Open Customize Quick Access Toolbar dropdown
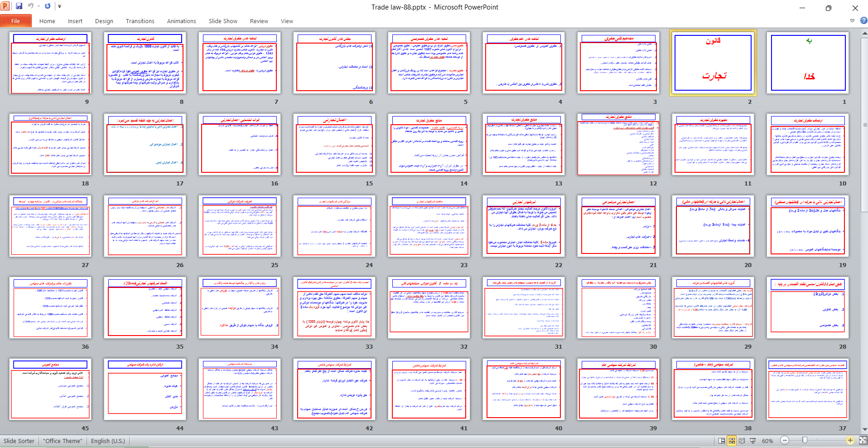Image resolution: width=868 pixels, height=448 pixels. pos(59,6)
